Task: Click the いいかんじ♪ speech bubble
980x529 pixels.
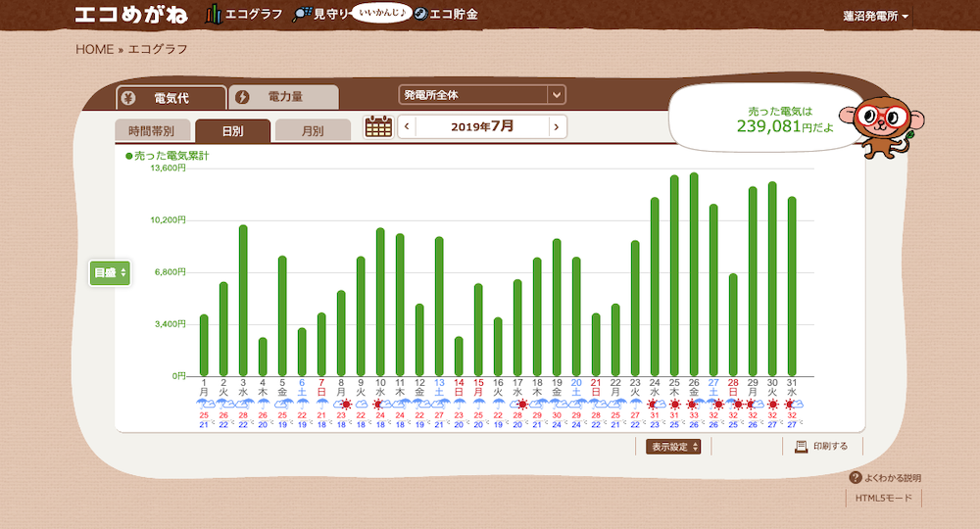Action: pos(382,13)
